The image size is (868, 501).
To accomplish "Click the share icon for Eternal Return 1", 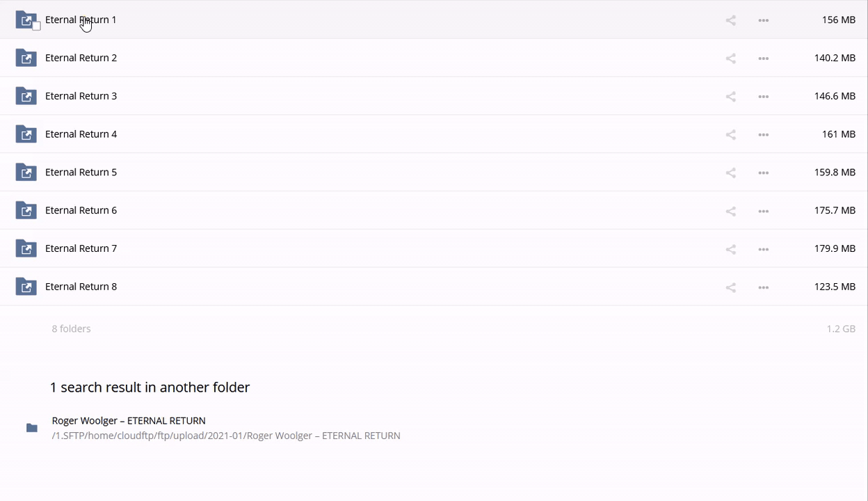I will (x=730, y=20).
